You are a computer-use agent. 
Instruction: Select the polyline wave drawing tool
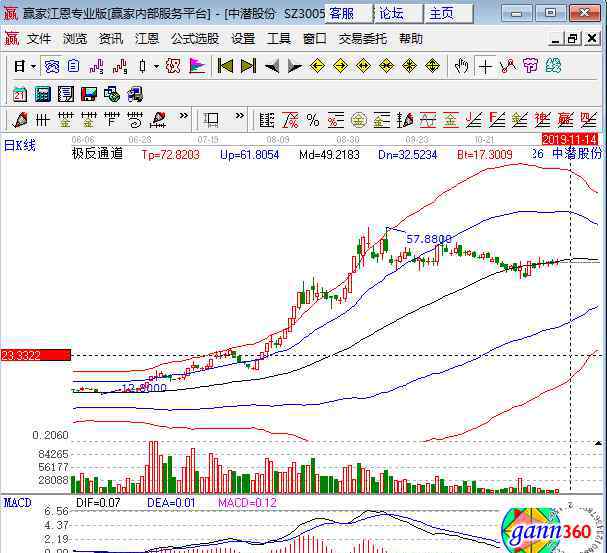(x=508, y=66)
